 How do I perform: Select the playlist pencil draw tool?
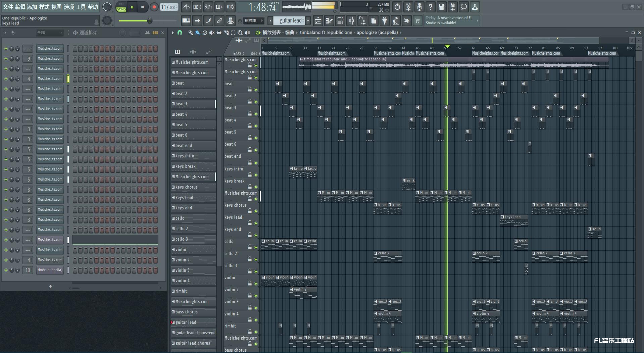click(191, 33)
